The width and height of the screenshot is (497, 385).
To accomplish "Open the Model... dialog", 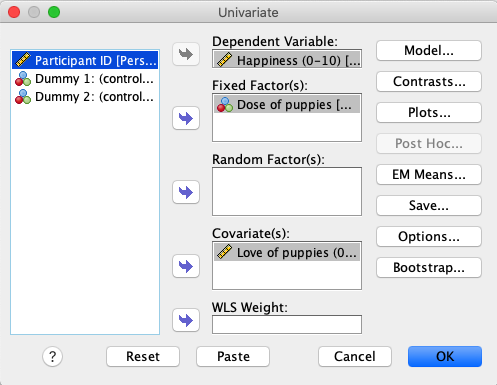I will 429,51.
